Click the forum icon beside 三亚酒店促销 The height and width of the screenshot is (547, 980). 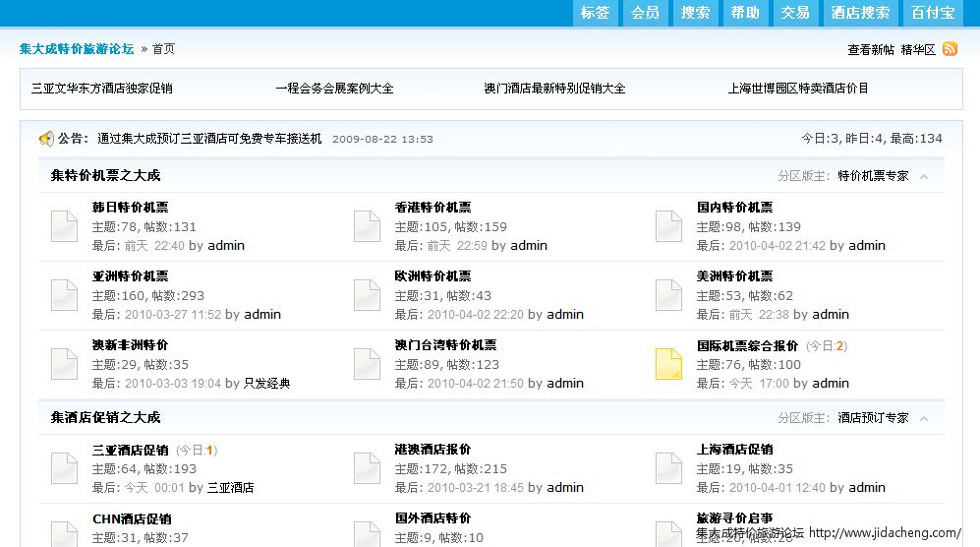coord(64,468)
